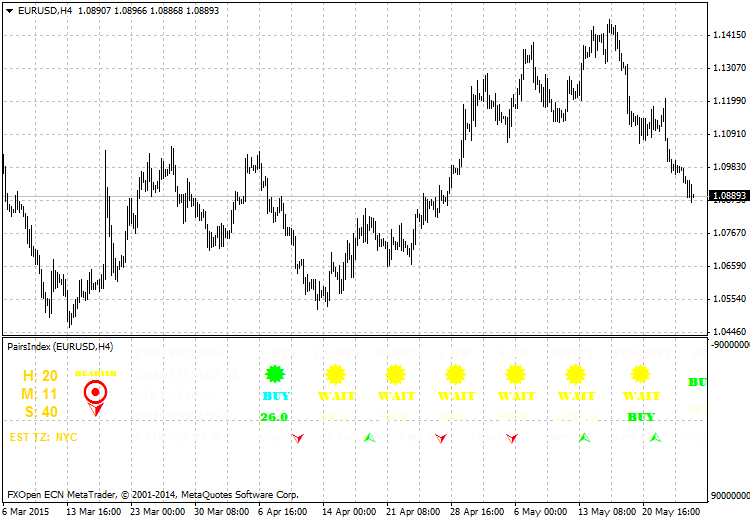Click the S: 40 seconds countdown label

[40, 412]
